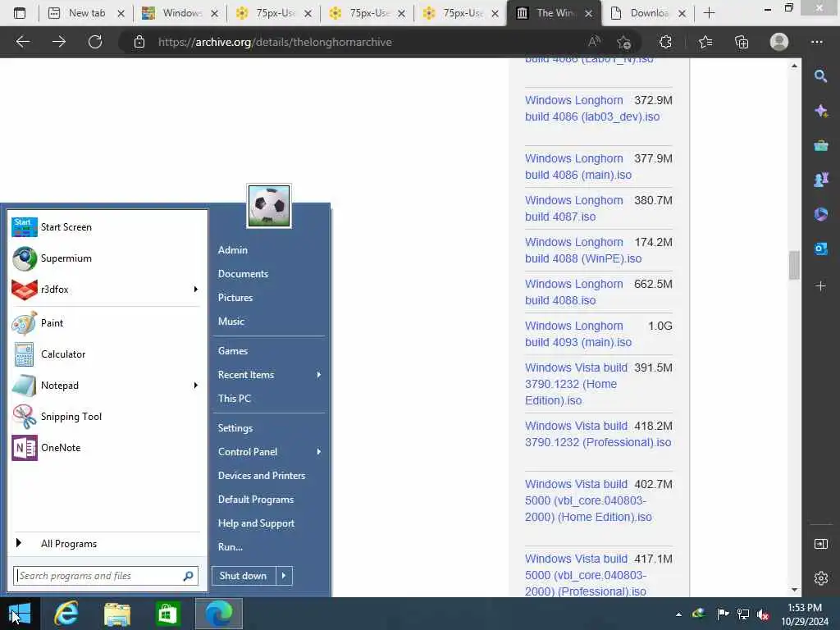The width and height of the screenshot is (840, 630).
Task: Add this page to favorites
Action: click(x=623, y=42)
